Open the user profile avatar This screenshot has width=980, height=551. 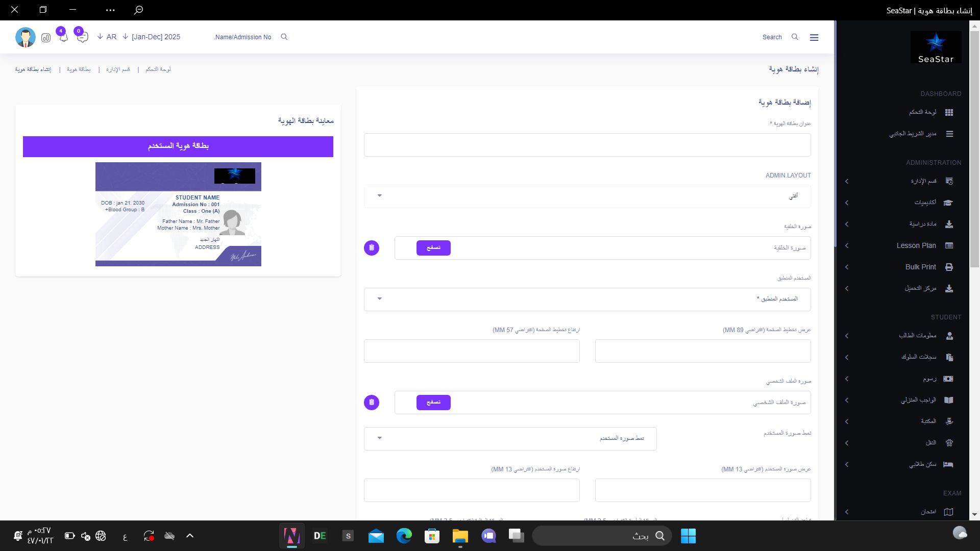point(26,37)
